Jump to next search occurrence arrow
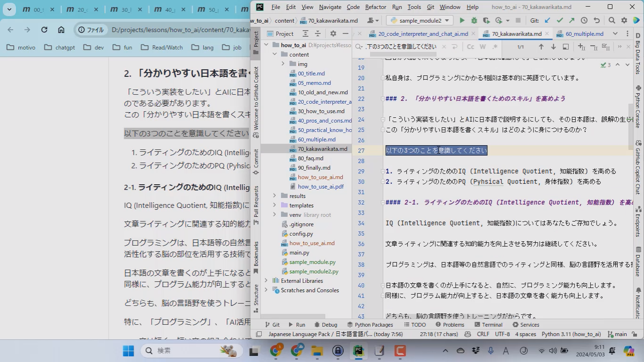Screen dimensions: 644x362 click(x=553, y=47)
